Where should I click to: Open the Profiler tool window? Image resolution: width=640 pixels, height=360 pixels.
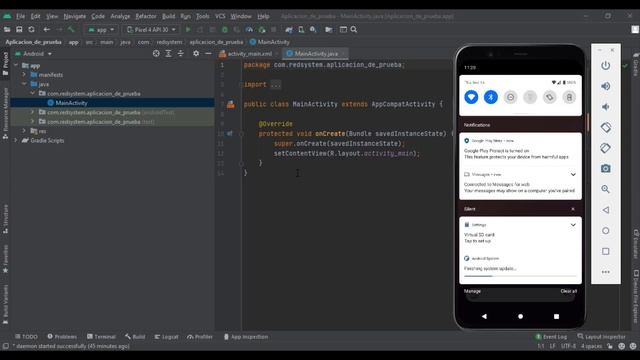click(x=200, y=337)
